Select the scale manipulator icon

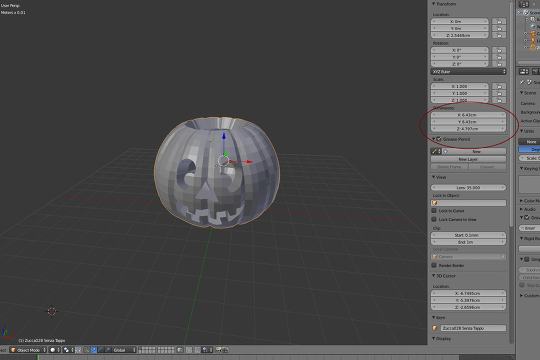(x=108, y=350)
